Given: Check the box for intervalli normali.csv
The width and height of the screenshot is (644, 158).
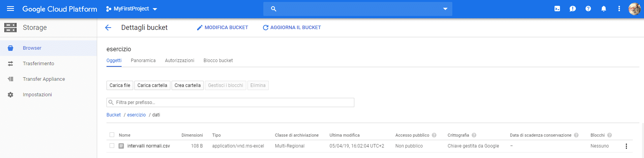Looking at the screenshot, I should tap(112, 146).
